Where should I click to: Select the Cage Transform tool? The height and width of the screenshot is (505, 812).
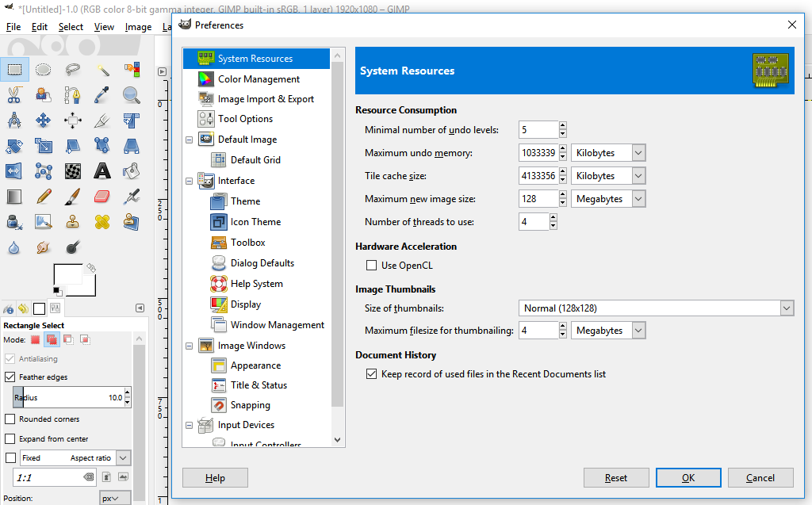(x=43, y=171)
